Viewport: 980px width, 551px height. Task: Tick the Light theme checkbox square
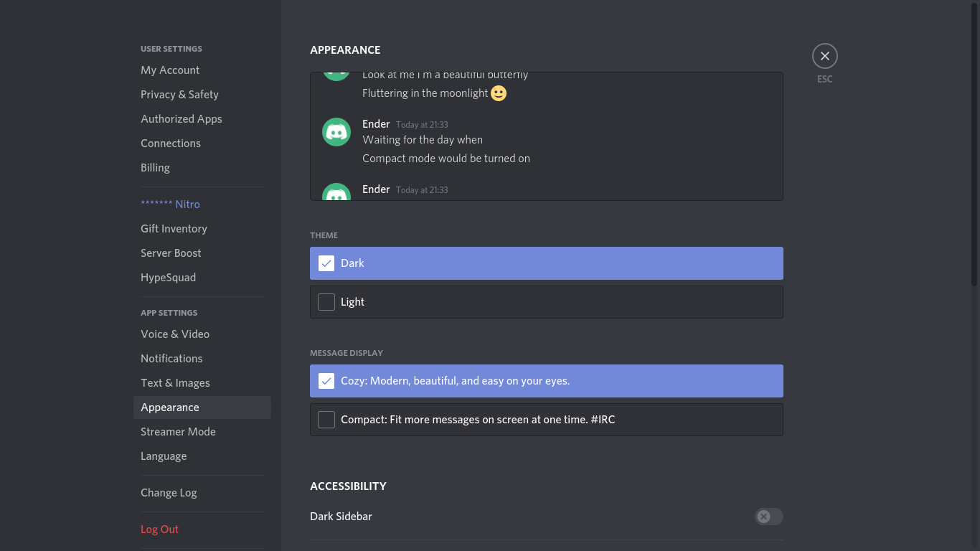point(326,302)
